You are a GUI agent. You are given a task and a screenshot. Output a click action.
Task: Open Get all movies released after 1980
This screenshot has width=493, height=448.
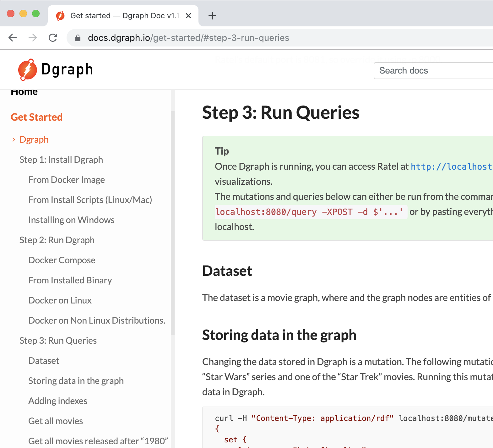click(x=98, y=441)
